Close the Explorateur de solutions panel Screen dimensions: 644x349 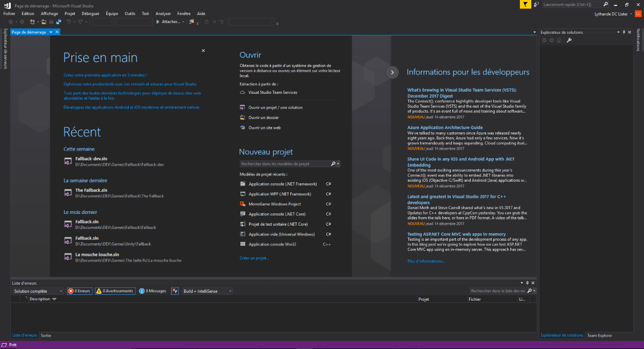630,32
